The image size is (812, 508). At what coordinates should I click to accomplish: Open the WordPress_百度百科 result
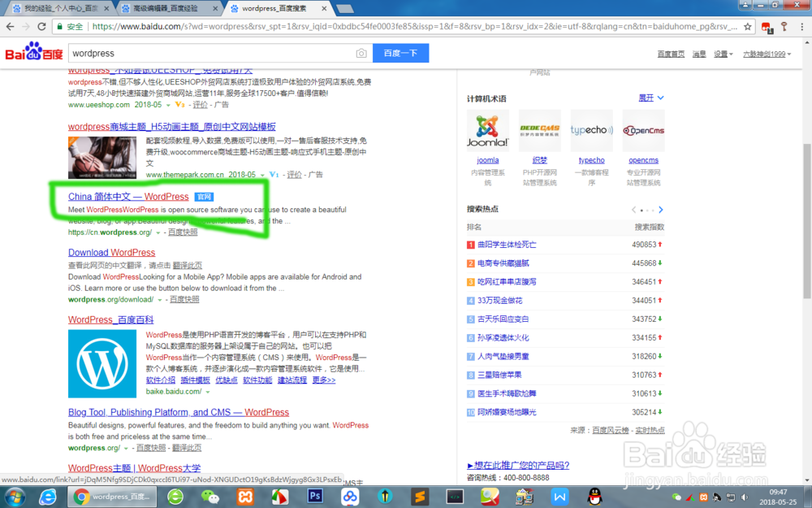click(x=110, y=319)
